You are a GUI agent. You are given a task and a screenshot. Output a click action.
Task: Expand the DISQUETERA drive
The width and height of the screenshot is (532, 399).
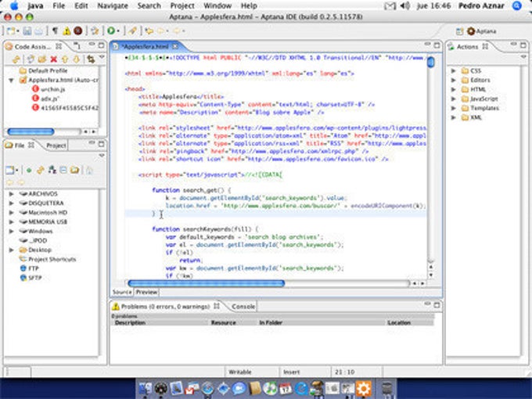(x=11, y=203)
